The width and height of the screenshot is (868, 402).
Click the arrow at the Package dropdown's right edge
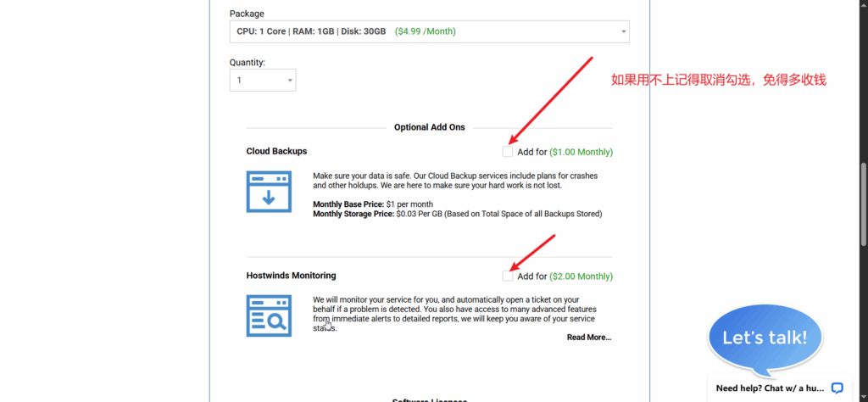pos(624,32)
